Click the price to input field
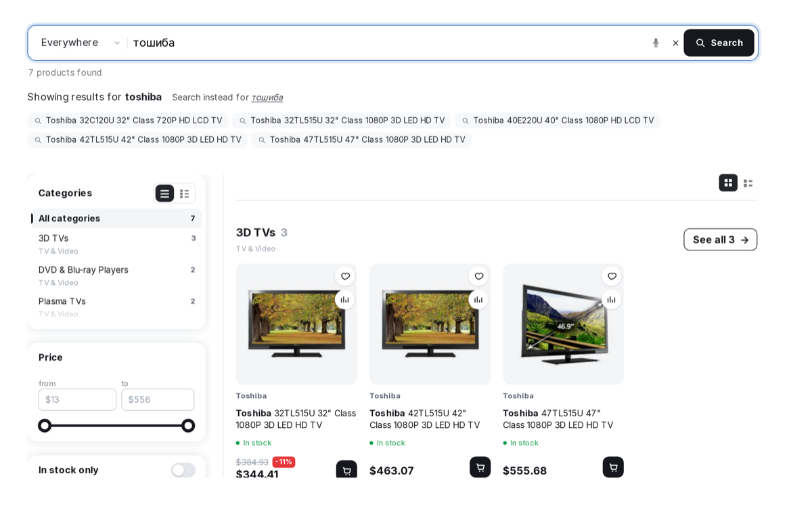Image resolution: width=812 pixels, height=505 pixels. point(158,399)
